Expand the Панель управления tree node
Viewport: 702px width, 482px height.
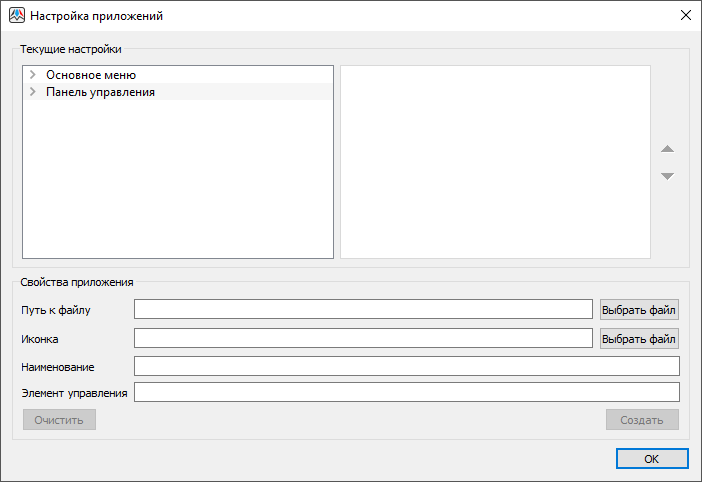click(x=33, y=92)
